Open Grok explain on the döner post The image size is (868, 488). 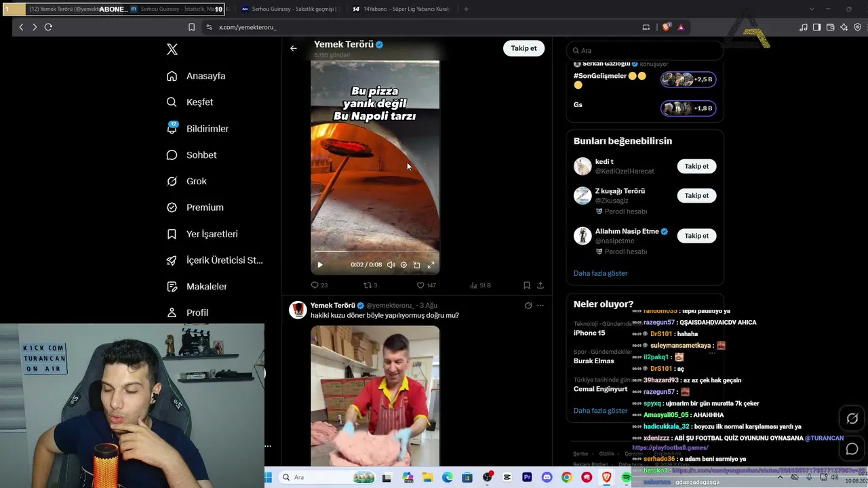coord(528,306)
